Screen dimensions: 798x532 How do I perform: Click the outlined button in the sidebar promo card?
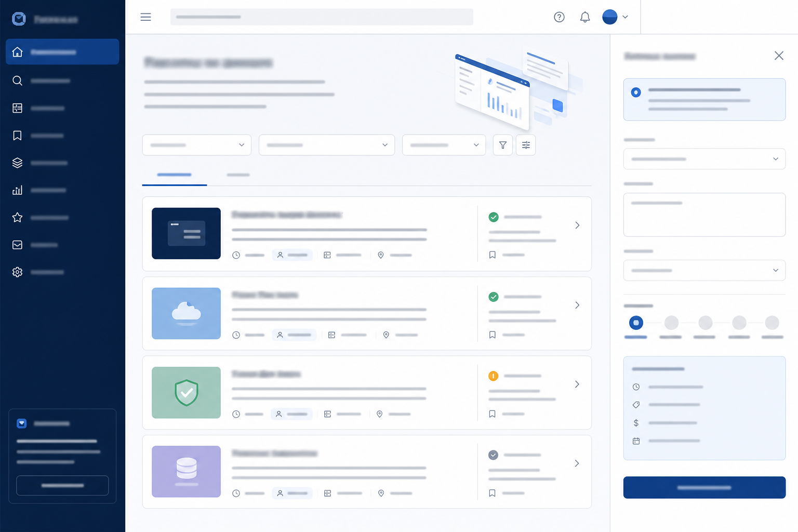(62, 485)
